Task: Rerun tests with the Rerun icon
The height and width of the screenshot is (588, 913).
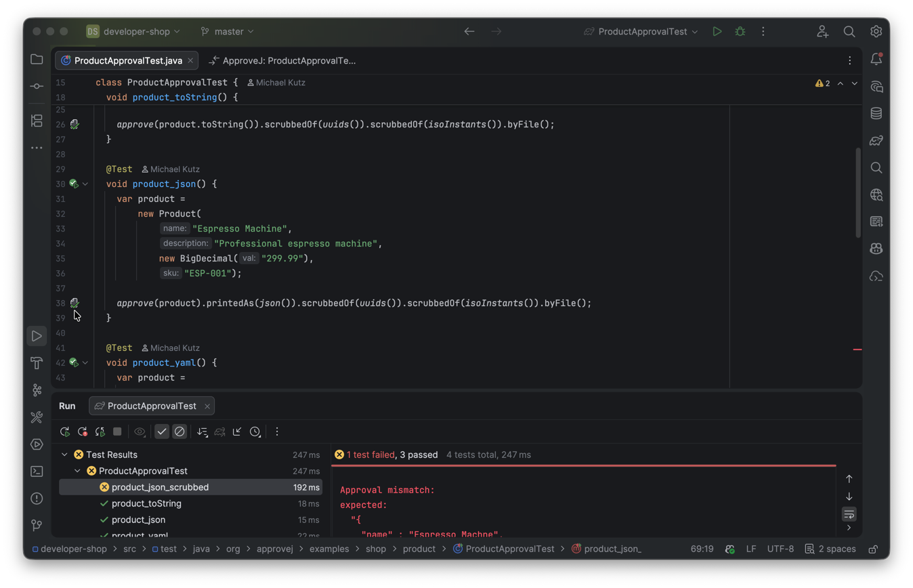Action: click(x=65, y=432)
